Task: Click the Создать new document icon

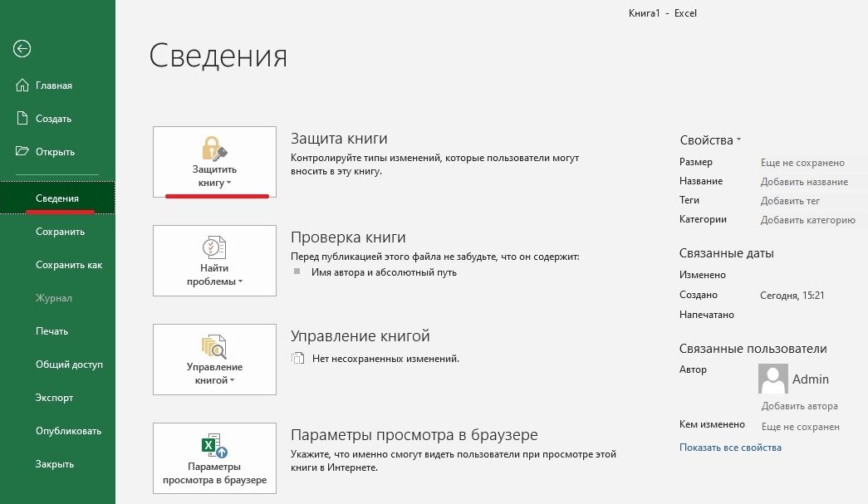Action: pos(22,118)
